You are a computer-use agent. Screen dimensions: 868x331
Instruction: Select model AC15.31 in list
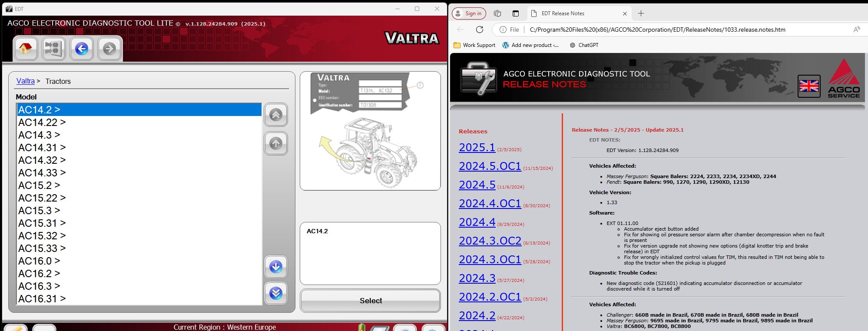[x=139, y=223]
